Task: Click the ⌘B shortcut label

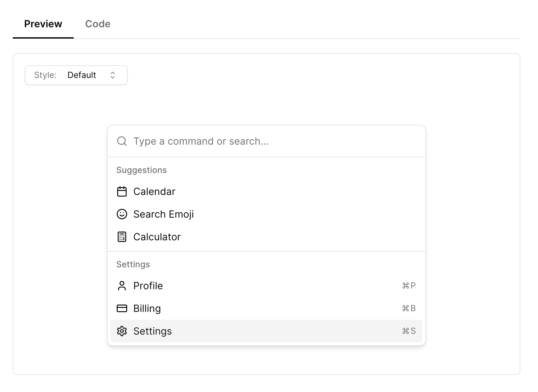Action: (x=409, y=308)
